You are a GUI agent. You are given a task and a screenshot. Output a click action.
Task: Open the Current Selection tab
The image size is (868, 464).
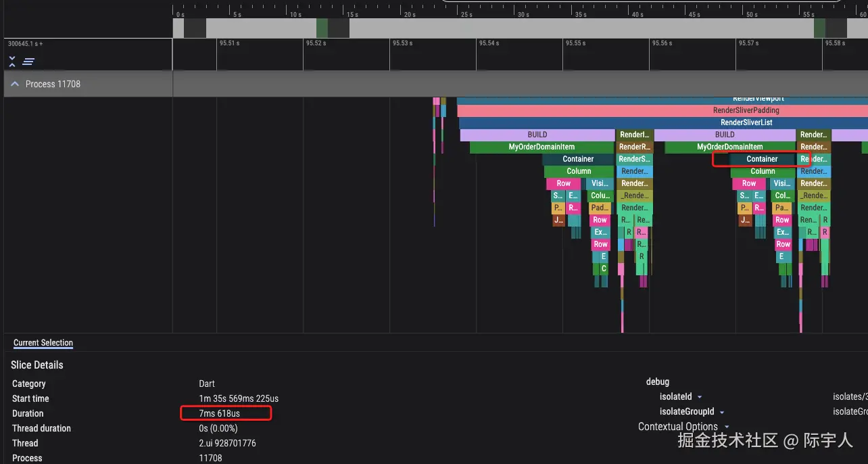coord(43,343)
